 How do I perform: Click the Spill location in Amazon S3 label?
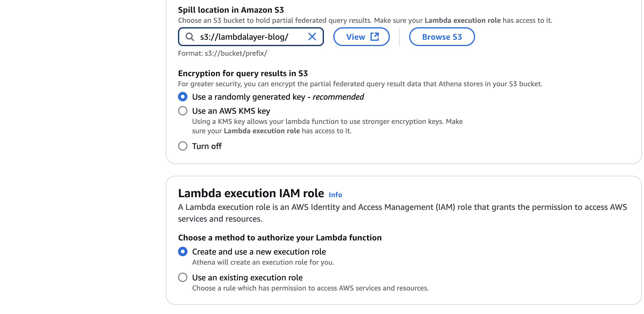(x=231, y=10)
